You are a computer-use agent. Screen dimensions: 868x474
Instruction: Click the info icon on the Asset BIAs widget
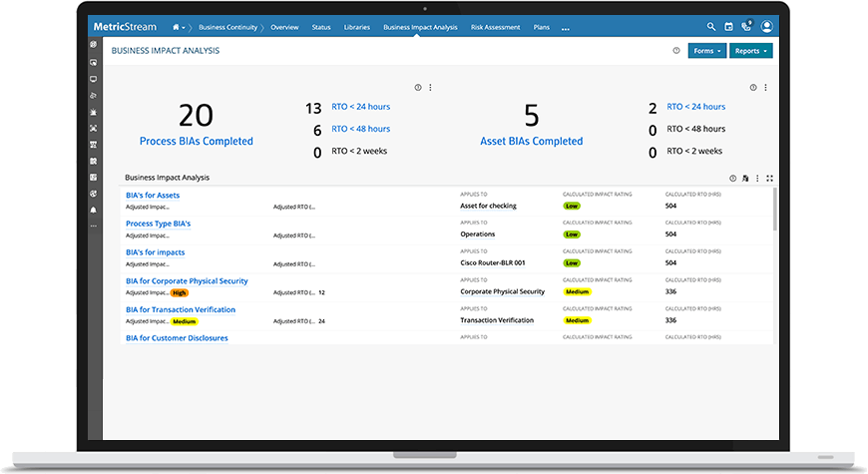tap(753, 88)
